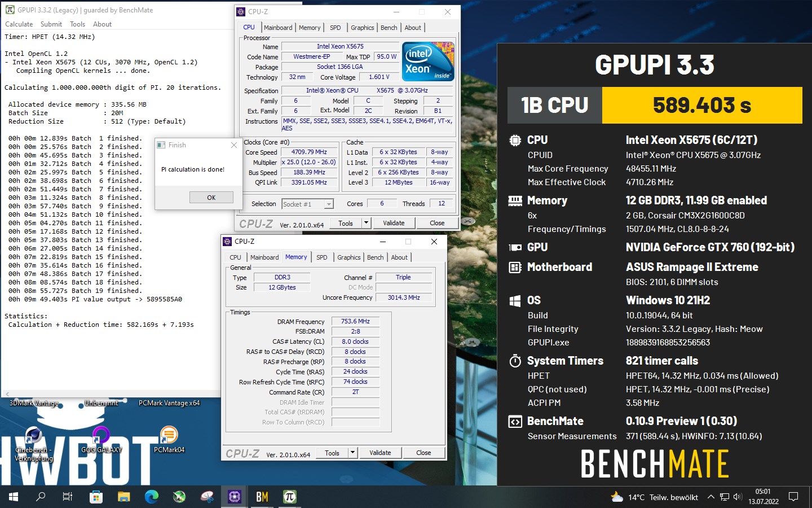
Task: Open the Submit menu in GPUPI
Action: tap(51, 24)
